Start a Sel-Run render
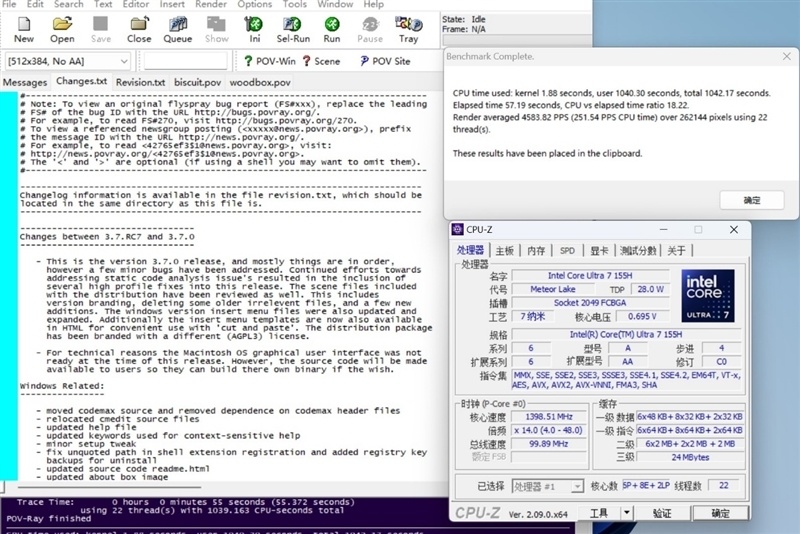 pyautogui.click(x=293, y=28)
